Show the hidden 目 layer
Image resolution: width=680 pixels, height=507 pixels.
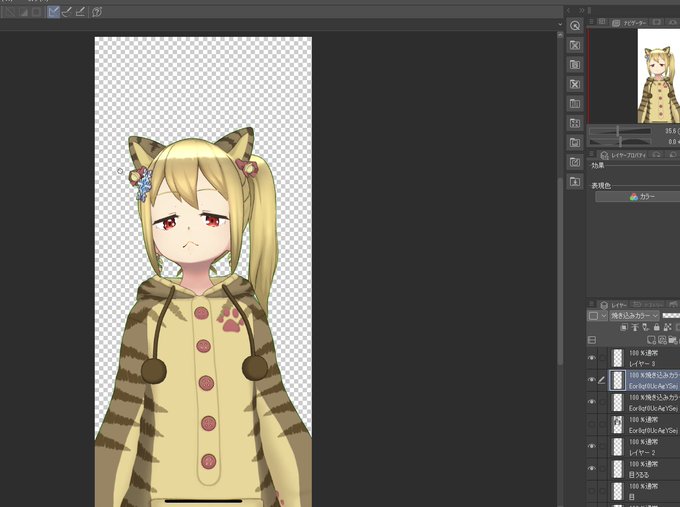pyautogui.click(x=592, y=491)
